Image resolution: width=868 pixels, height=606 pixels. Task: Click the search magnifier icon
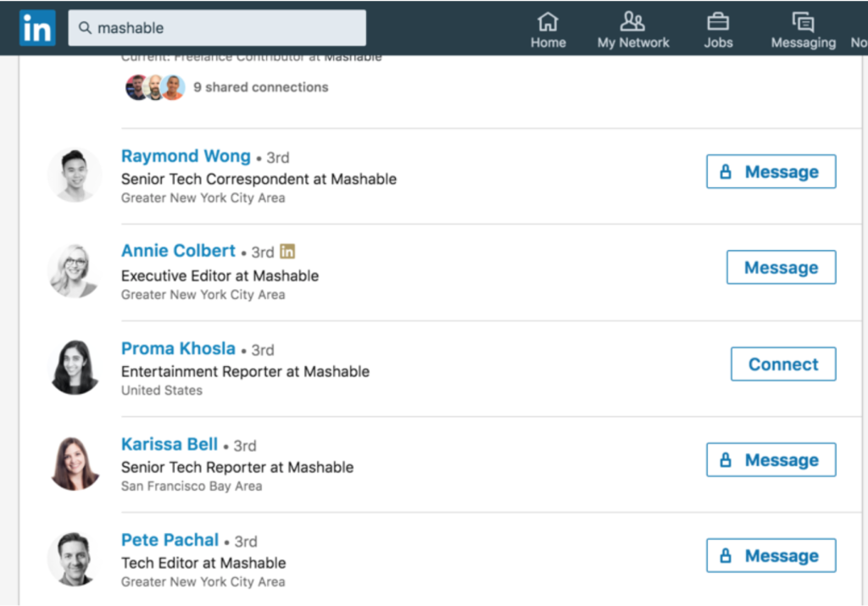coord(85,28)
